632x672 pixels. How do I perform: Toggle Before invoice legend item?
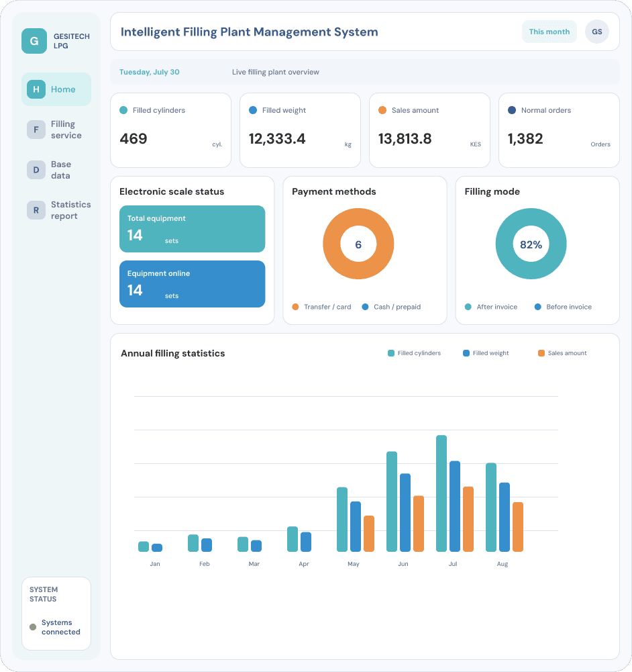pyautogui.click(x=563, y=307)
